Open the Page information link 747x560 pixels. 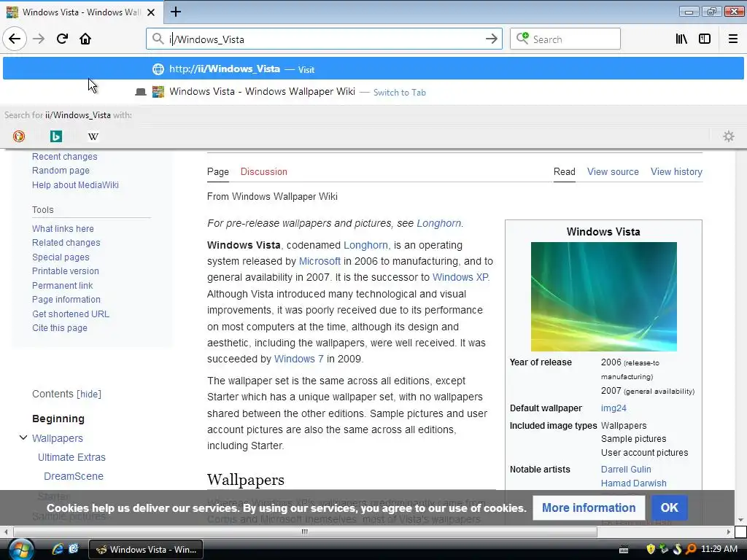66,300
